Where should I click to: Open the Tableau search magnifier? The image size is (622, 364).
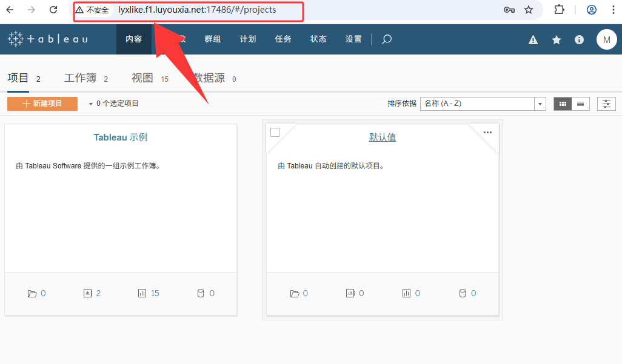[387, 39]
